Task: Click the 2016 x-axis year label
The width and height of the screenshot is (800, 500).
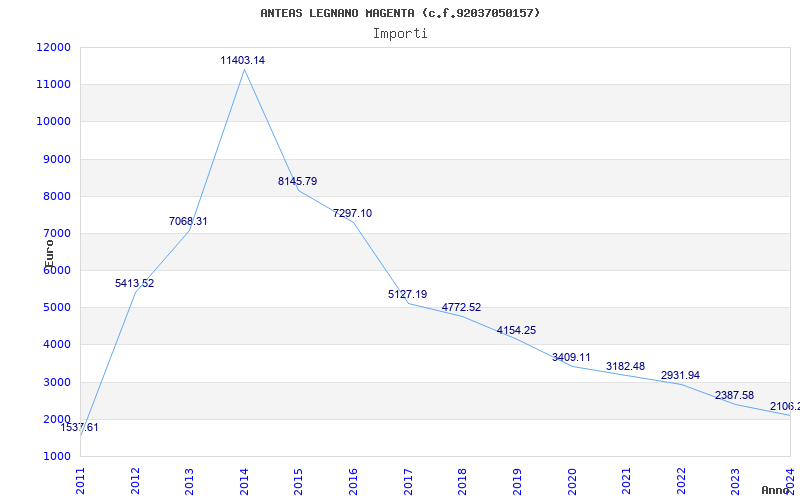Action: tap(353, 481)
